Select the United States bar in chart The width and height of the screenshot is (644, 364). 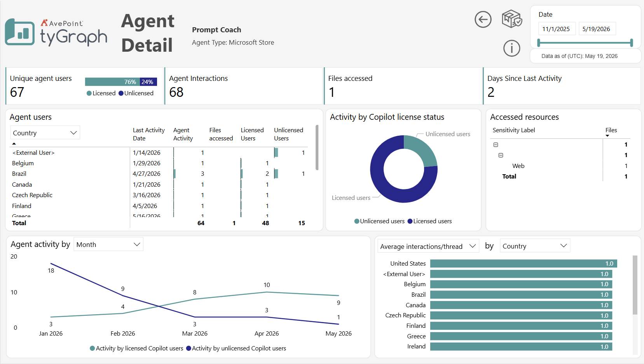(524, 264)
